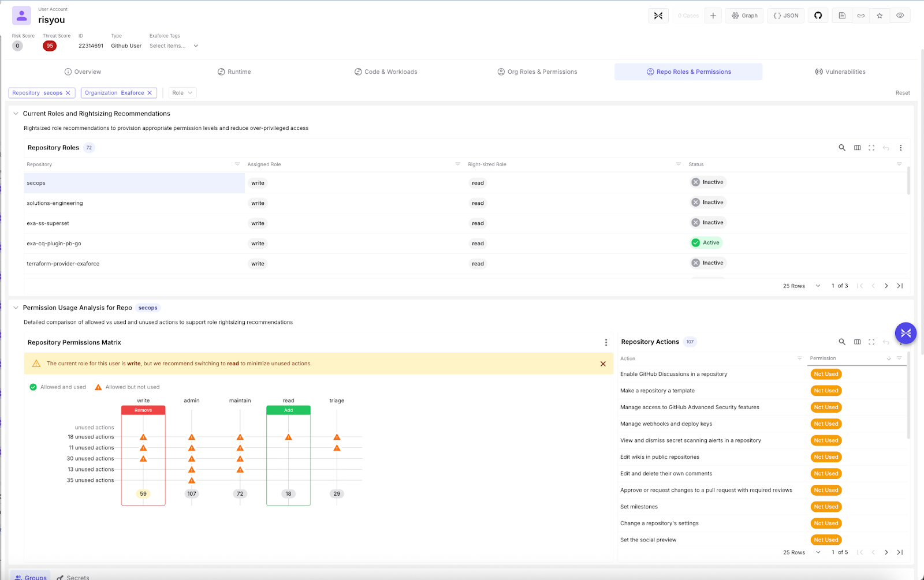This screenshot has height=580, width=924.
Task: Switch to the Runtime tab
Action: pos(234,72)
